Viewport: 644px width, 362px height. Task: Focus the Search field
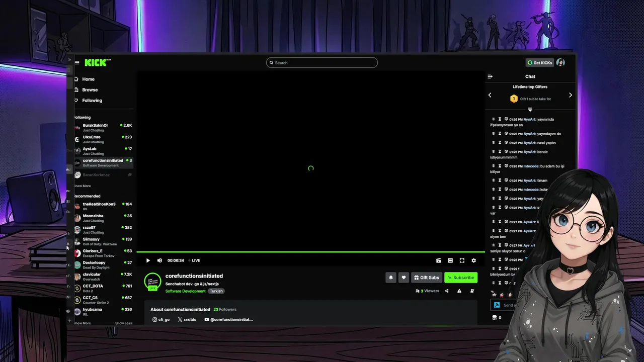[x=321, y=63]
